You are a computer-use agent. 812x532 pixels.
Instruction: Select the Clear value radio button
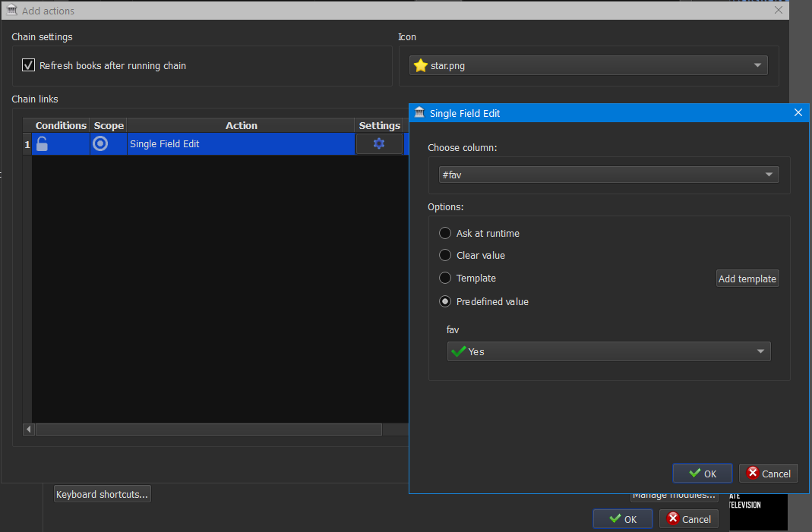(445, 256)
